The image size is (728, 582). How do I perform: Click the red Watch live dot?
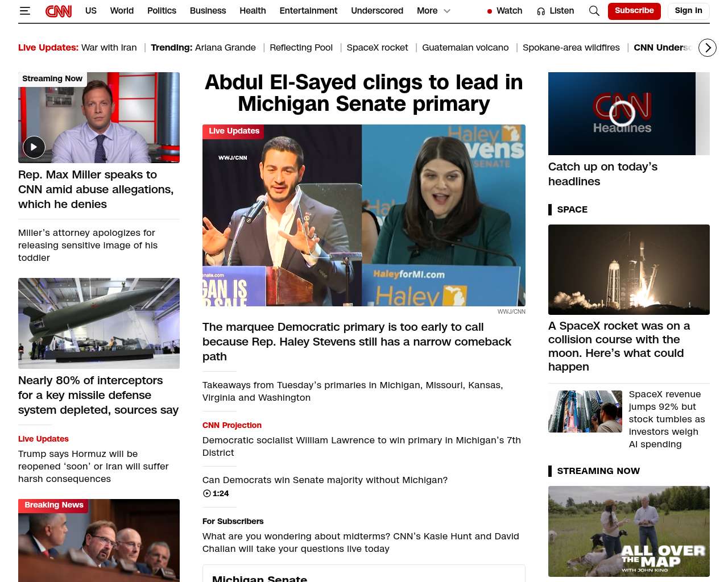click(x=490, y=11)
